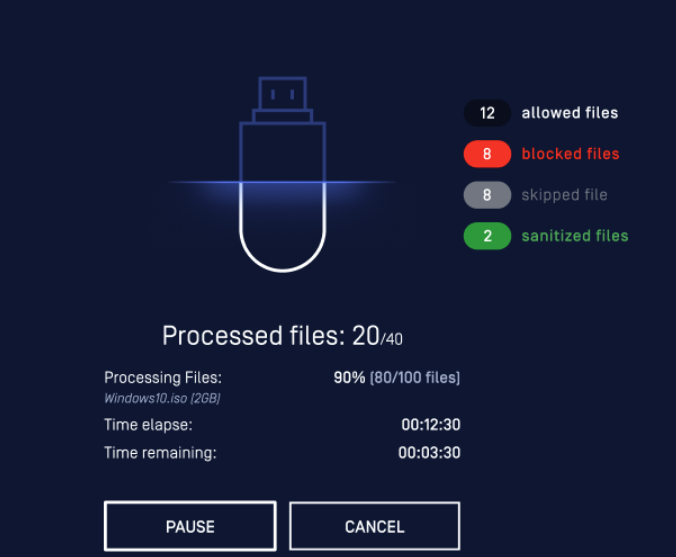Click the red blocked files badge
The image size is (676, 557).
point(487,154)
